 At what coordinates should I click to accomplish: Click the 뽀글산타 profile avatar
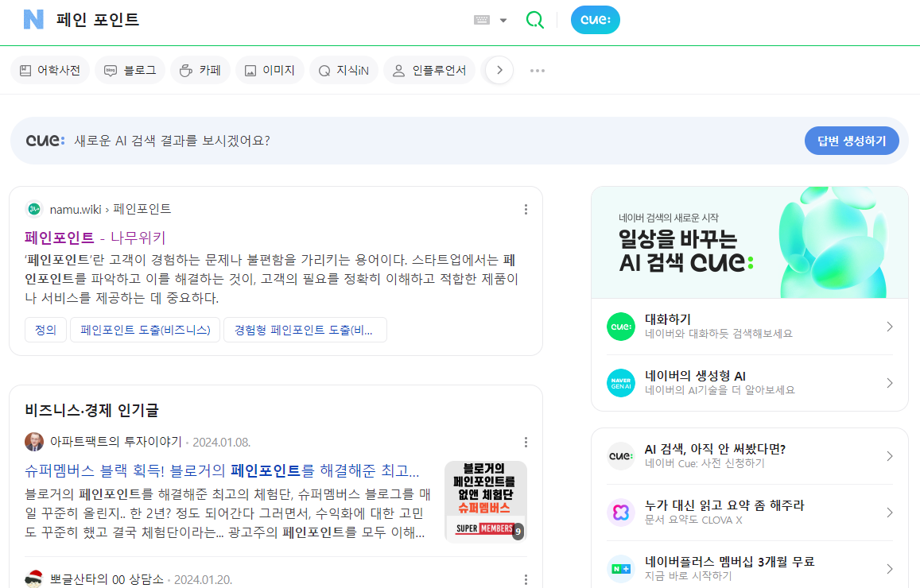[34, 578]
